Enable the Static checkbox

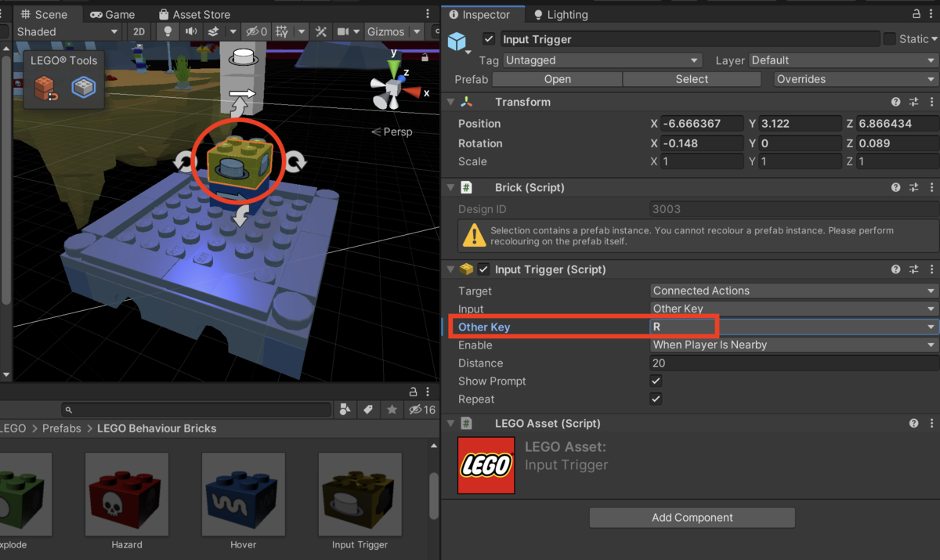pyautogui.click(x=889, y=39)
